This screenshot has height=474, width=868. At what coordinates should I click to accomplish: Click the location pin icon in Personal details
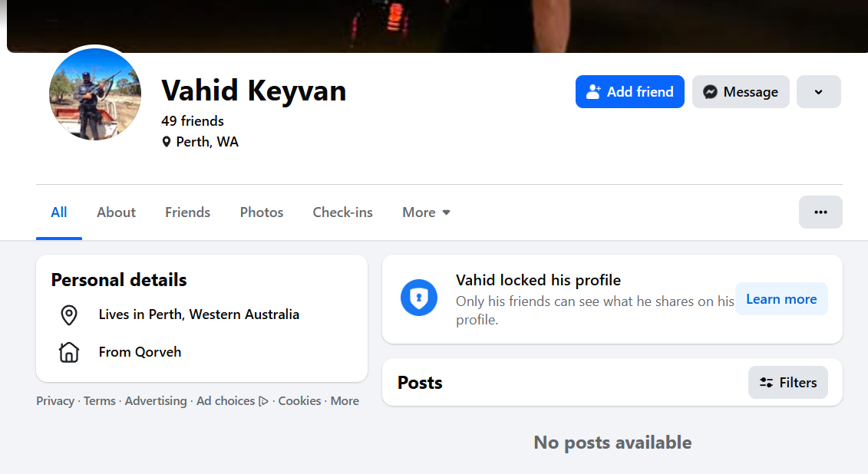point(69,314)
